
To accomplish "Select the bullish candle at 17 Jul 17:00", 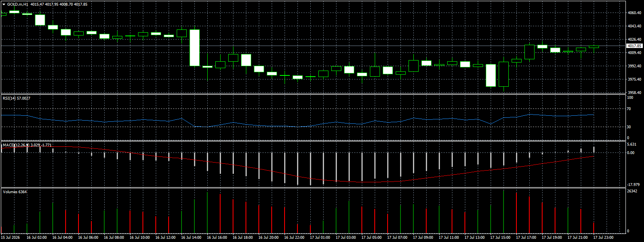I will pos(529,52).
